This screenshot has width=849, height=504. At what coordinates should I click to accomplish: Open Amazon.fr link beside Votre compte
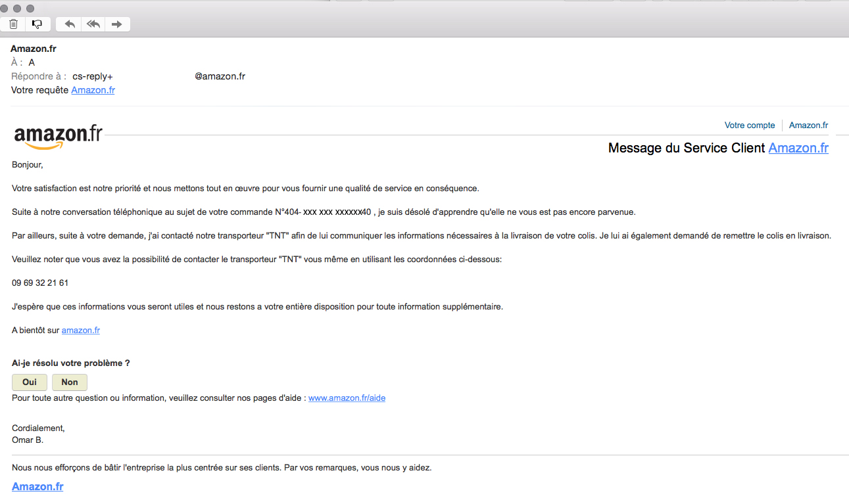tap(808, 125)
